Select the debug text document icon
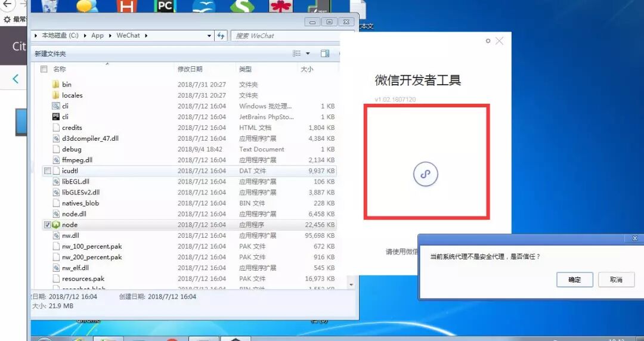644x341 pixels. point(56,149)
